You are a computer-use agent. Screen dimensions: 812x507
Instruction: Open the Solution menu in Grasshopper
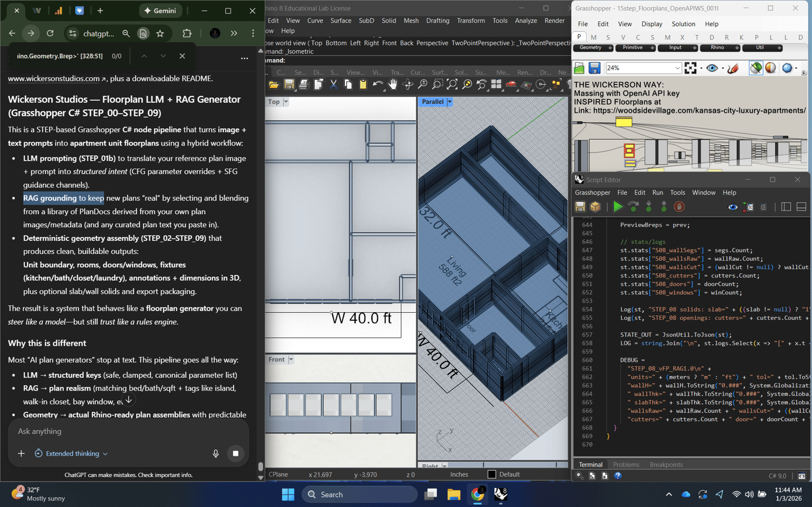683,24
